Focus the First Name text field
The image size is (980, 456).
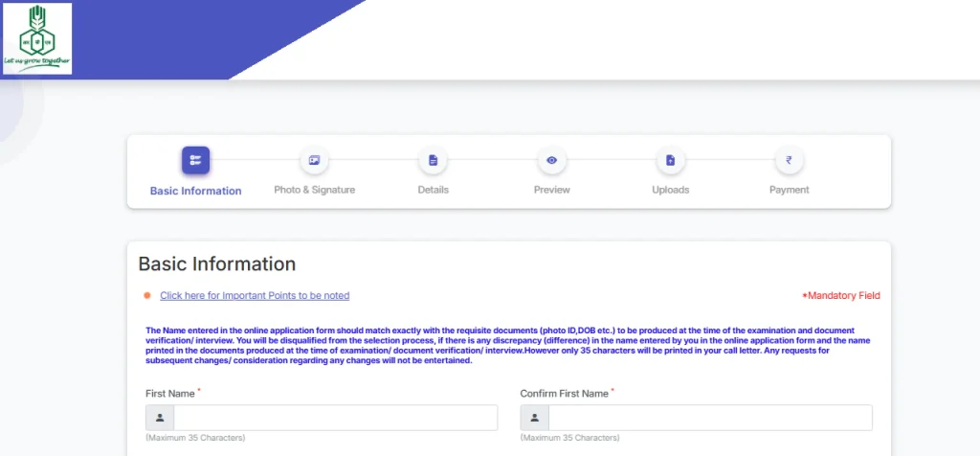pyautogui.click(x=335, y=418)
